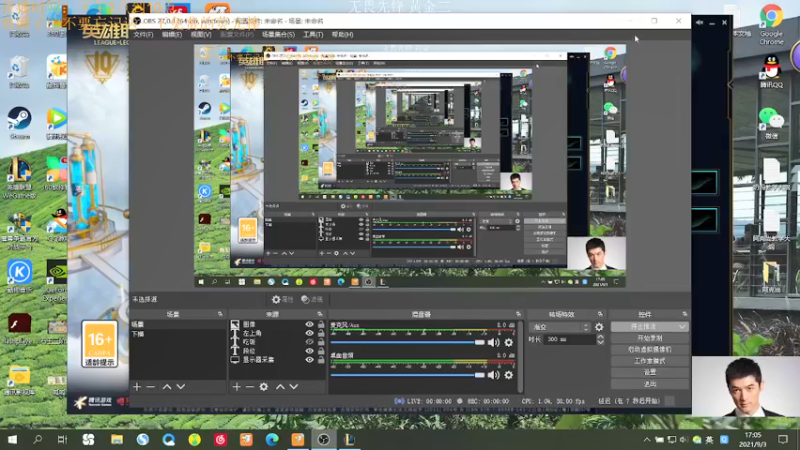Screen dimensions: 800x450
Task: Open the Google Chrome desktop icon
Action: click(771, 23)
